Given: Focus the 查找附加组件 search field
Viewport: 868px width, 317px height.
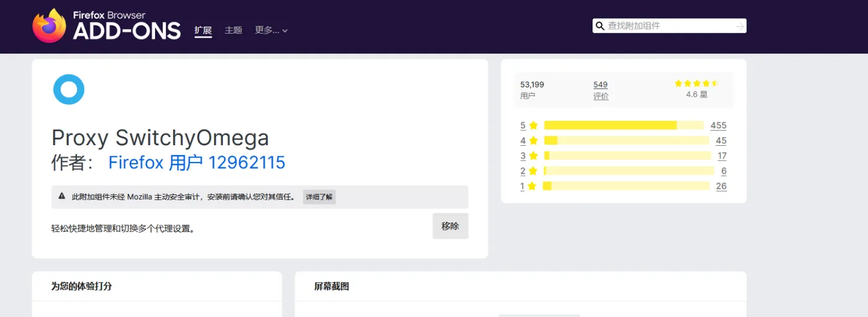Looking at the screenshot, I should pyautogui.click(x=669, y=26).
